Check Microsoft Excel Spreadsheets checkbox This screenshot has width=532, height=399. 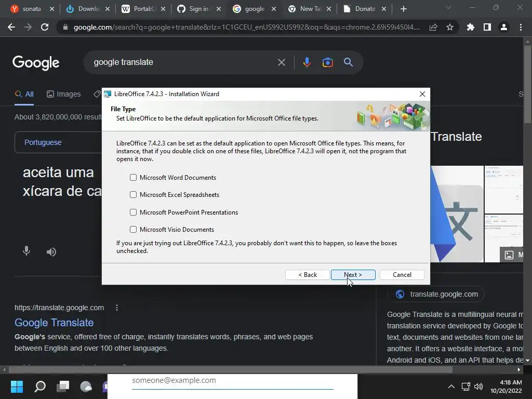pos(133,195)
